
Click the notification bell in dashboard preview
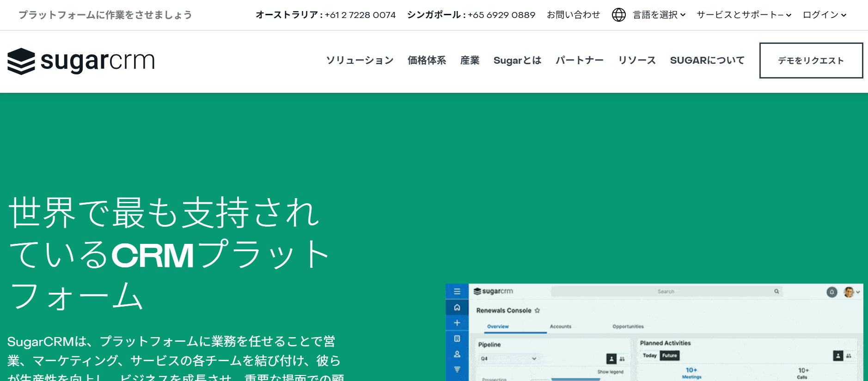[x=831, y=292]
